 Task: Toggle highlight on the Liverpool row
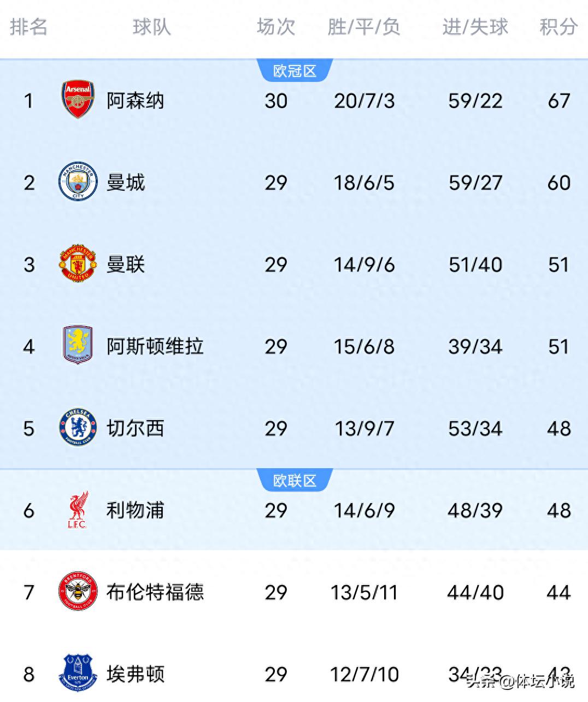294,510
